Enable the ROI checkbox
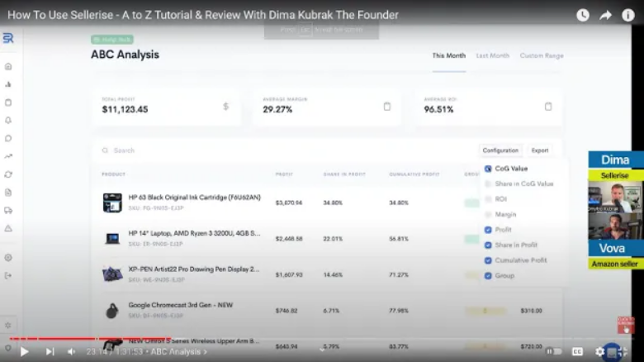644x362 pixels. [488, 199]
